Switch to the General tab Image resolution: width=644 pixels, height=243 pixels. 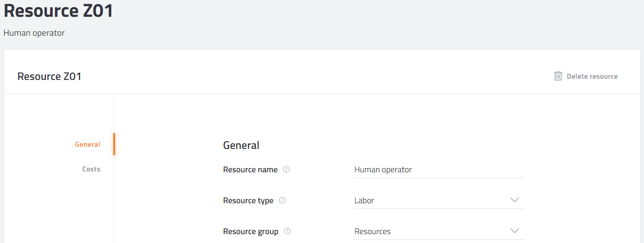point(88,144)
